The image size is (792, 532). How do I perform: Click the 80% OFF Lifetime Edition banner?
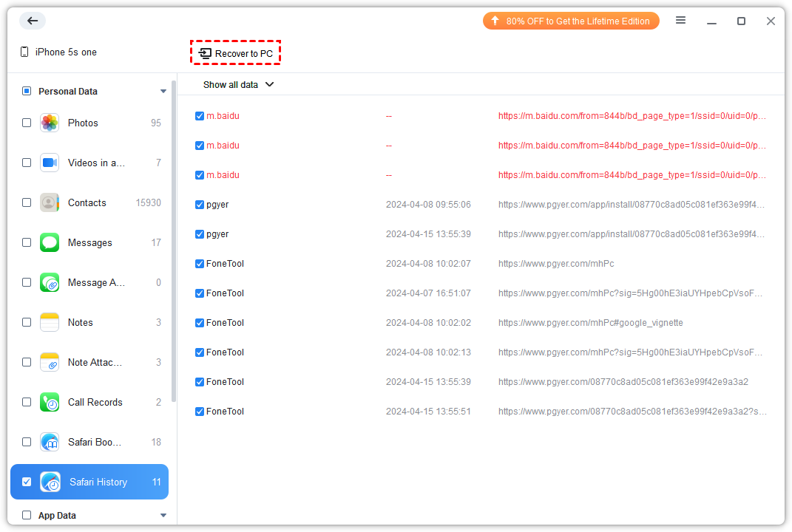570,21
